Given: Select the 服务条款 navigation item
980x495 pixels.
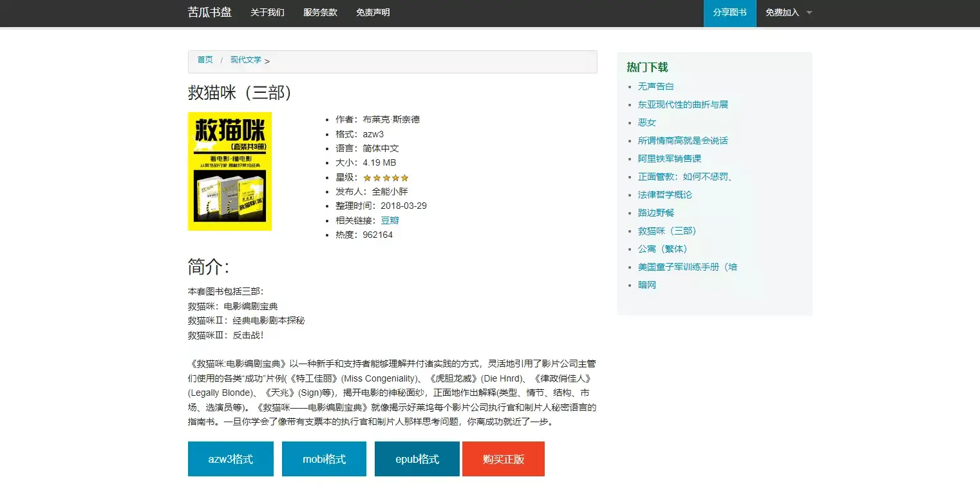Looking at the screenshot, I should [x=320, y=12].
